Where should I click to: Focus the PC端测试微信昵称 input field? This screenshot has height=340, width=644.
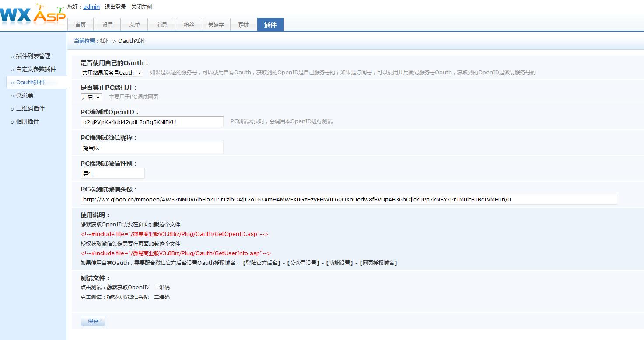coord(152,148)
